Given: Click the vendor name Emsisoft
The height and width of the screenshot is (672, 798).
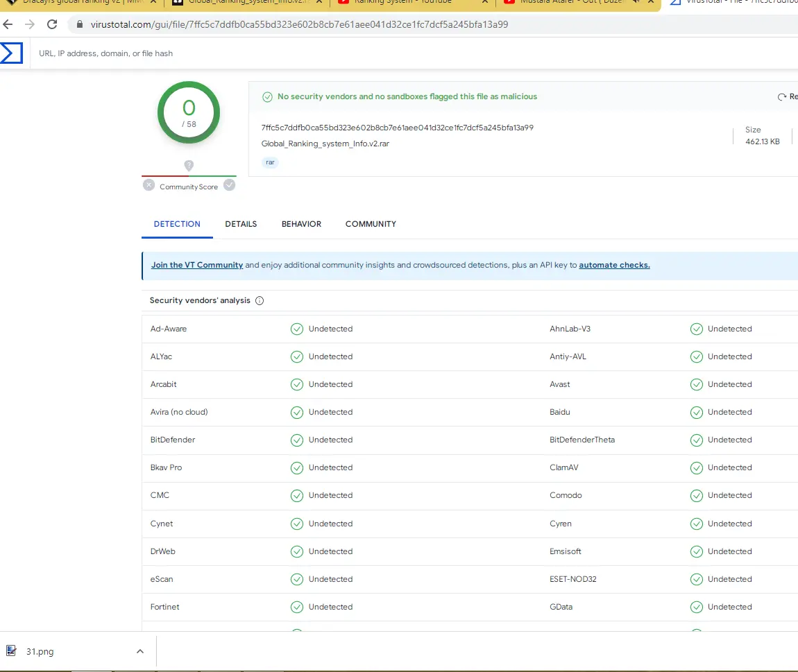Looking at the screenshot, I should click(x=566, y=551).
